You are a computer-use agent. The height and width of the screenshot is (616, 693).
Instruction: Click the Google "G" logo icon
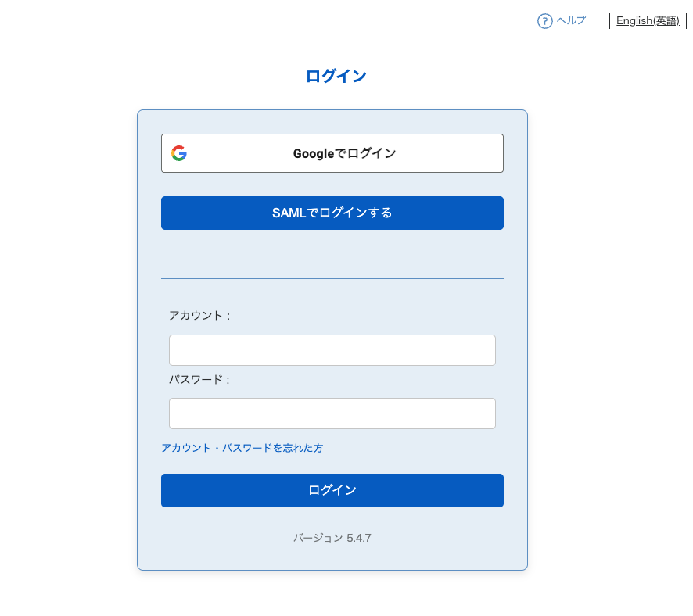(179, 153)
